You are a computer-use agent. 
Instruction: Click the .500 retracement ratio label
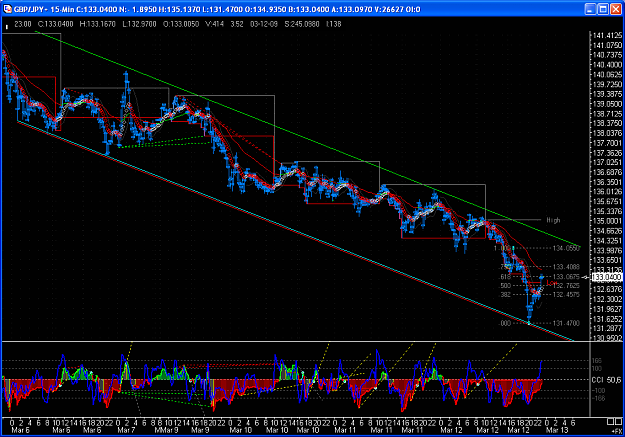pyautogui.click(x=505, y=285)
